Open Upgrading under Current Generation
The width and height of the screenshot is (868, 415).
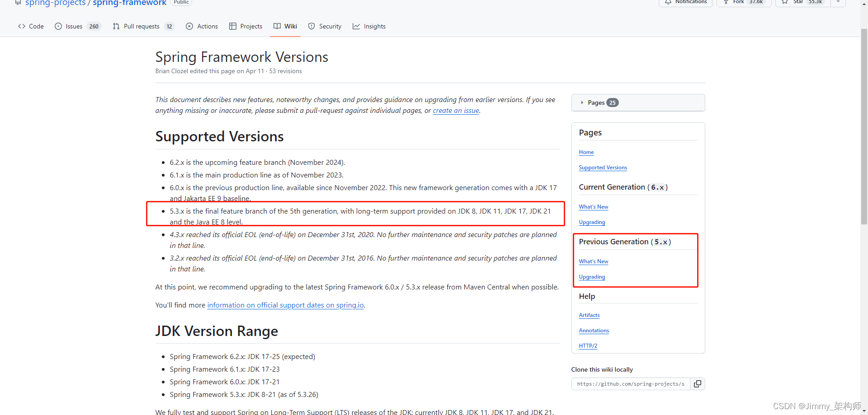tap(592, 222)
